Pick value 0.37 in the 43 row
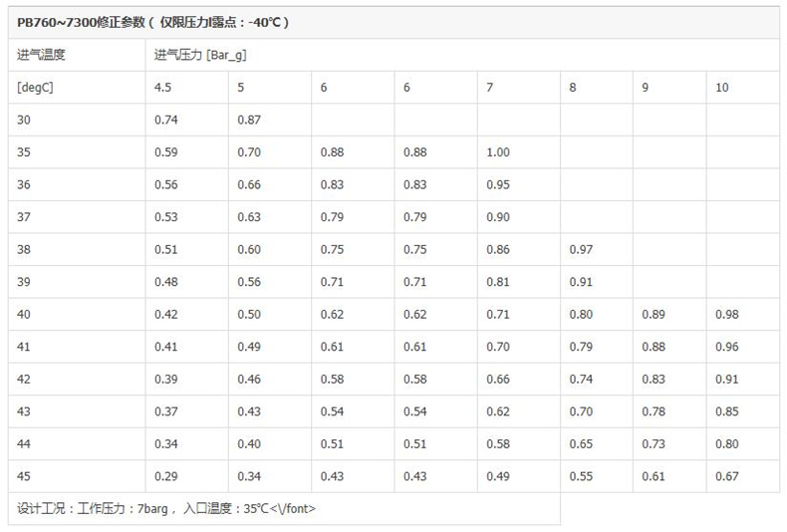This screenshot has width=787, height=532. pyautogui.click(x=166, y=411)
